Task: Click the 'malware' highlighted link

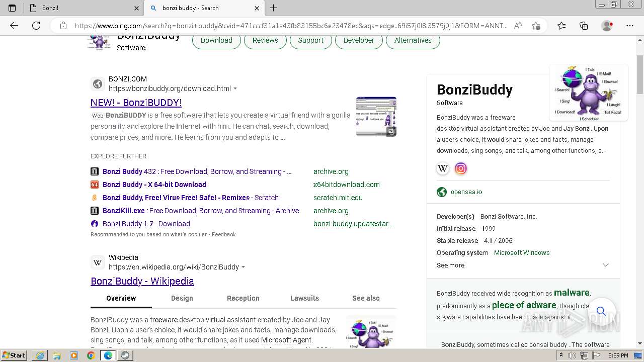Action: [x=572, y=293]
